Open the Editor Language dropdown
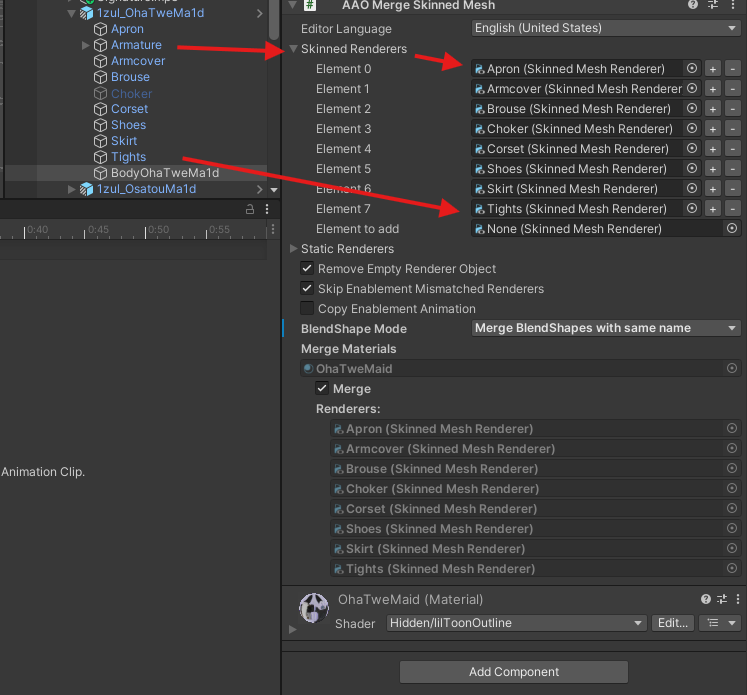Screen dimensions: 747x695 (606, 28)
